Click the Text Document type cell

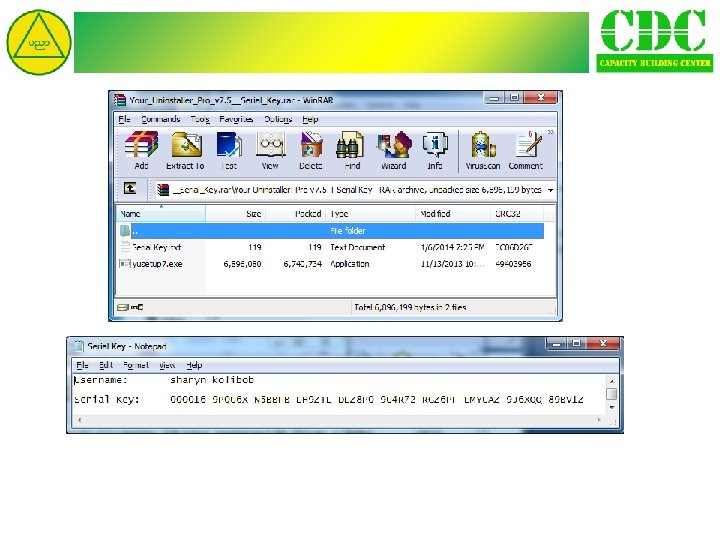pos(358,248)
